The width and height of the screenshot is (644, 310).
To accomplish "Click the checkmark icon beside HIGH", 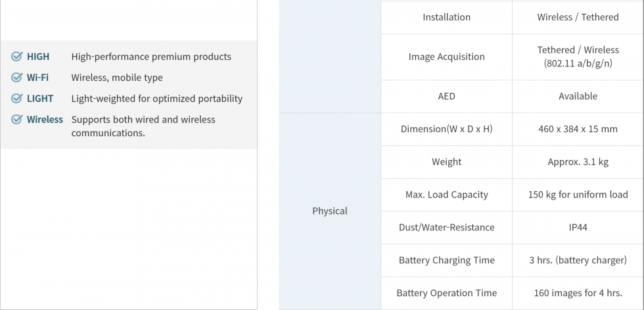I will point(17,57).
